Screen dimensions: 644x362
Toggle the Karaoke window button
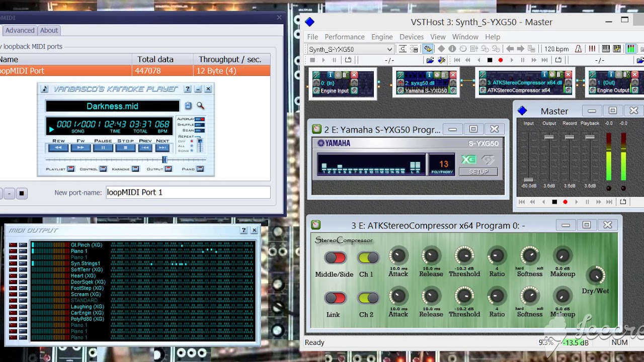click(135, 169)
